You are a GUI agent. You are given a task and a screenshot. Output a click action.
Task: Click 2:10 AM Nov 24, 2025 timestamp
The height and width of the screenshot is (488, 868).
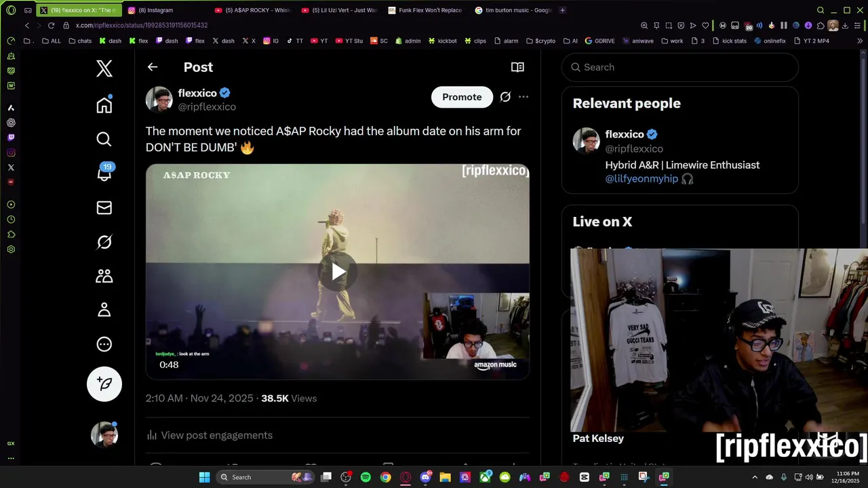(x=199, y=399)
